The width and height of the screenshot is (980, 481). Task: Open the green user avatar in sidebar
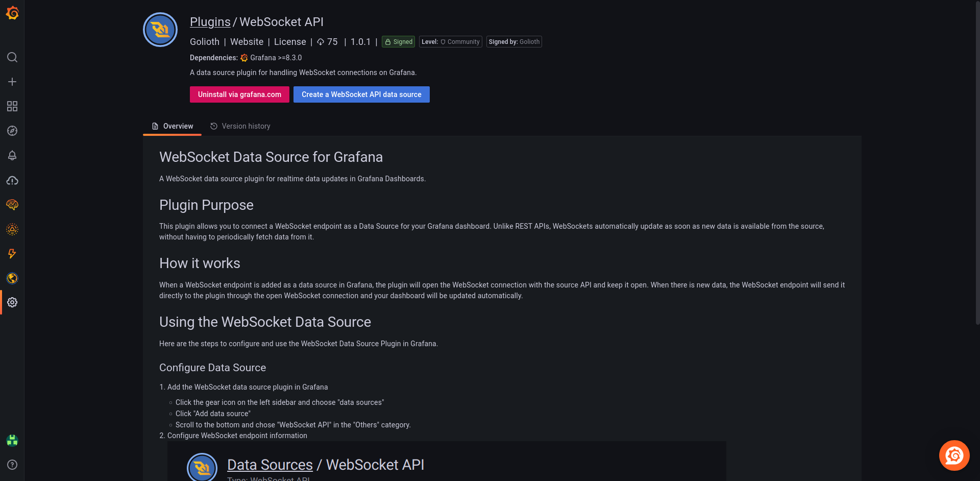click(12, 440)
